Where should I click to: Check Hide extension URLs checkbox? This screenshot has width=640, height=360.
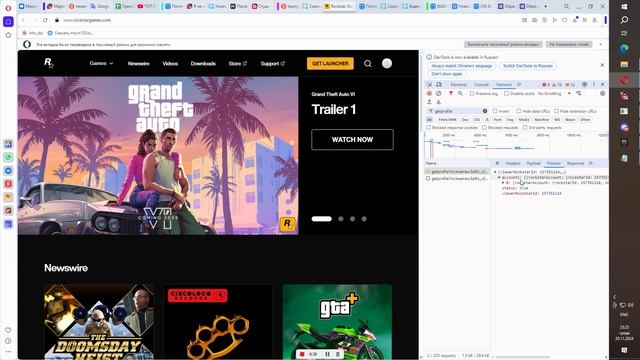(556, 111)
